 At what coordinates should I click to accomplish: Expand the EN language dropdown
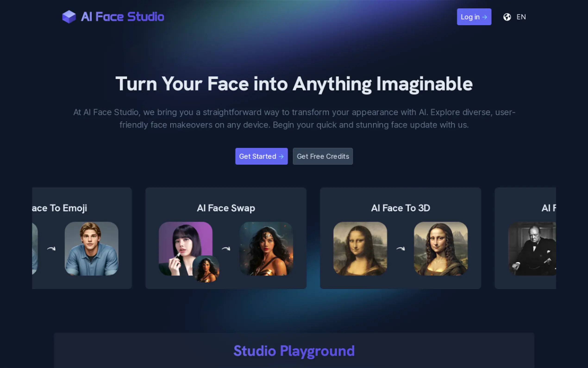[521, 17]
